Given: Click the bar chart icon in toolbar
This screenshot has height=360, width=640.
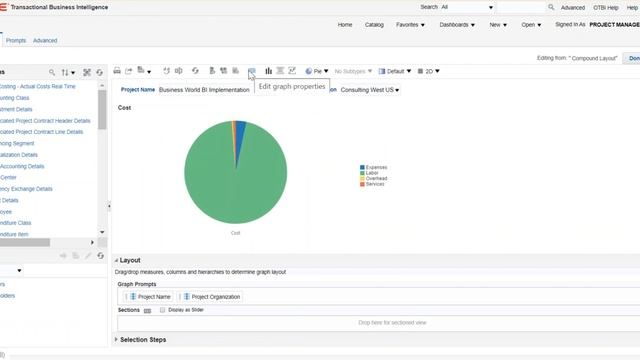Looking at the screenshot, I should [269, 71].
